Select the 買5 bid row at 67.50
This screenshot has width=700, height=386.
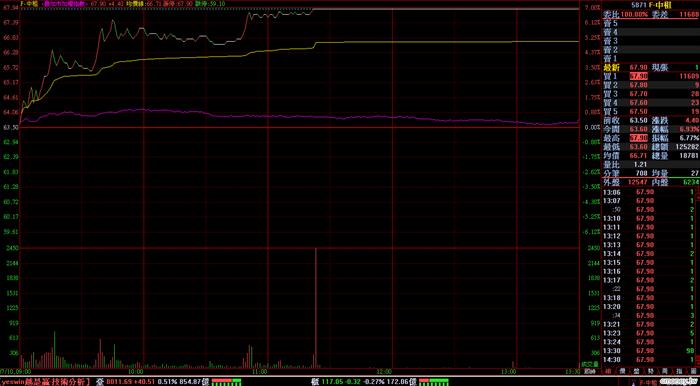point(650,111)
